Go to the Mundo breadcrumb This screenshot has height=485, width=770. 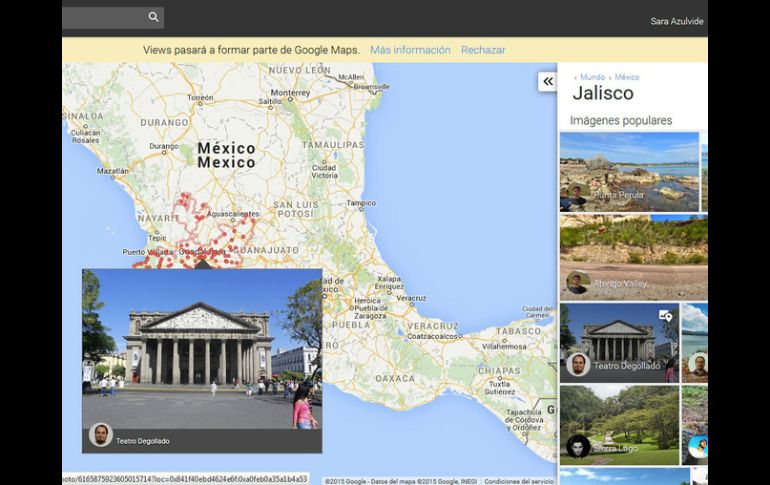click(x=592, y=77)
